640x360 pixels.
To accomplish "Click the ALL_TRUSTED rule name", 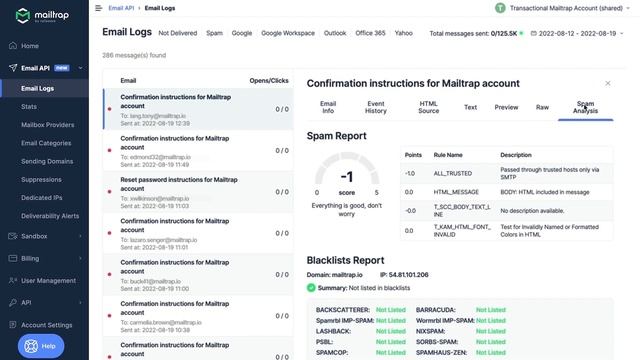I will click(x=453, y=173).
